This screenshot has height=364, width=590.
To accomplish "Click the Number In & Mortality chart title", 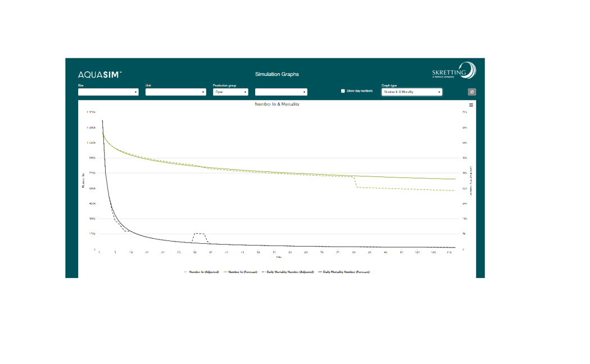I will coord(277,104).
